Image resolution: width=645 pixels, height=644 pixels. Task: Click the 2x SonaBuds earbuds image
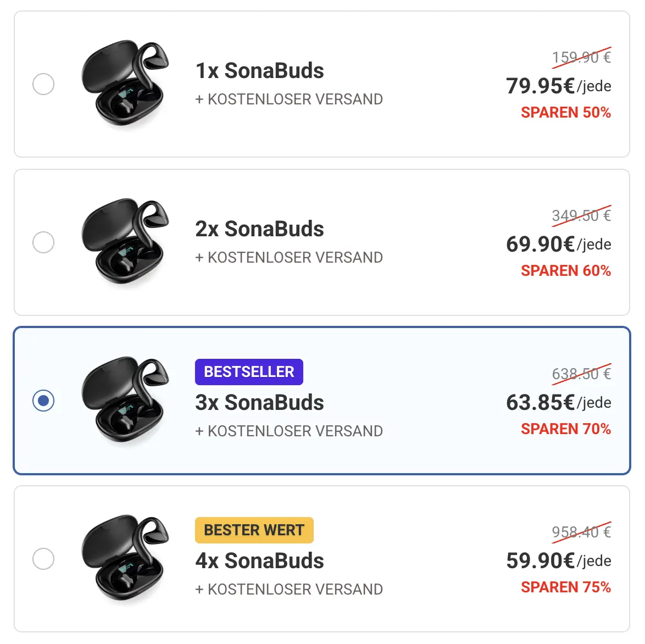[x=125, y=242]
